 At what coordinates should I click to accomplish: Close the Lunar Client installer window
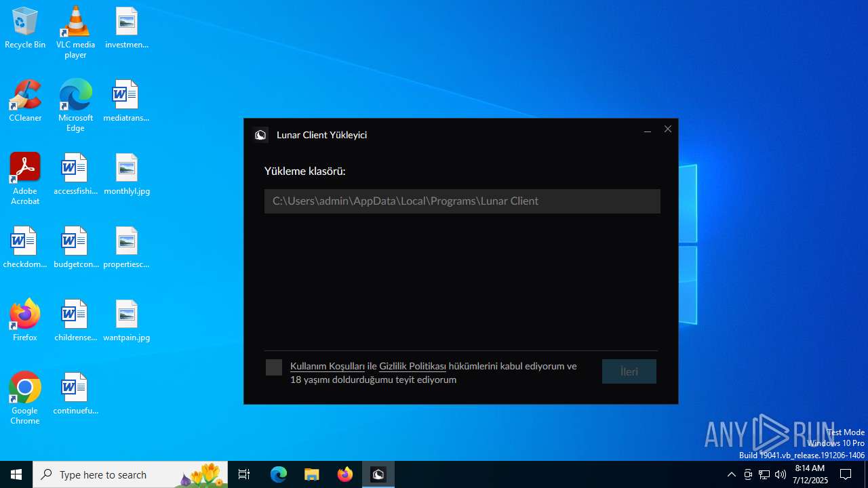[x=668, y=129]
